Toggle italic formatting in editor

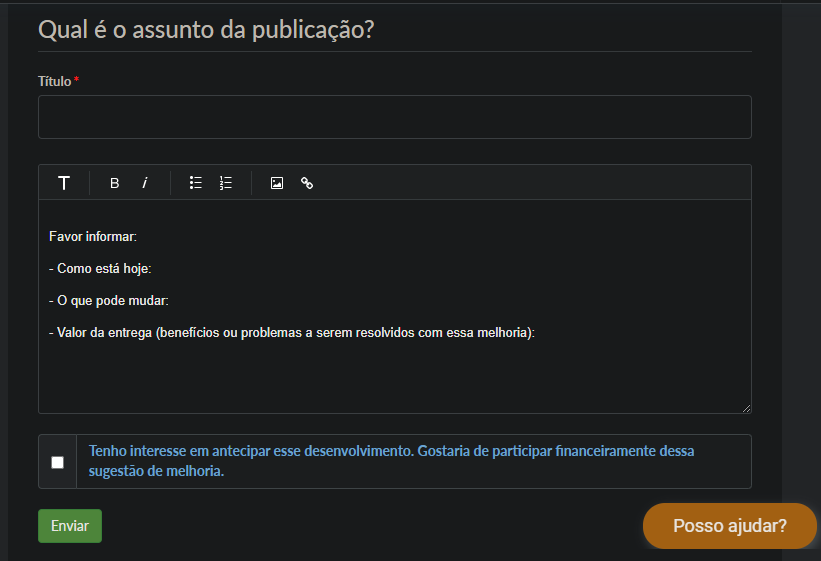pos(145,183)
